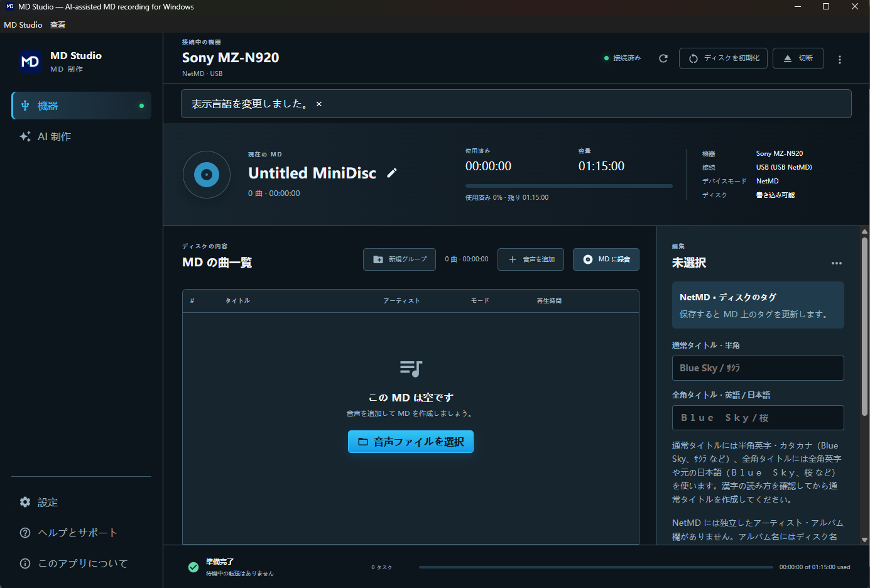The image size is (870, 588).
Task: Click the 書き込み可能 disc status value
Action: tap(775, 195)
